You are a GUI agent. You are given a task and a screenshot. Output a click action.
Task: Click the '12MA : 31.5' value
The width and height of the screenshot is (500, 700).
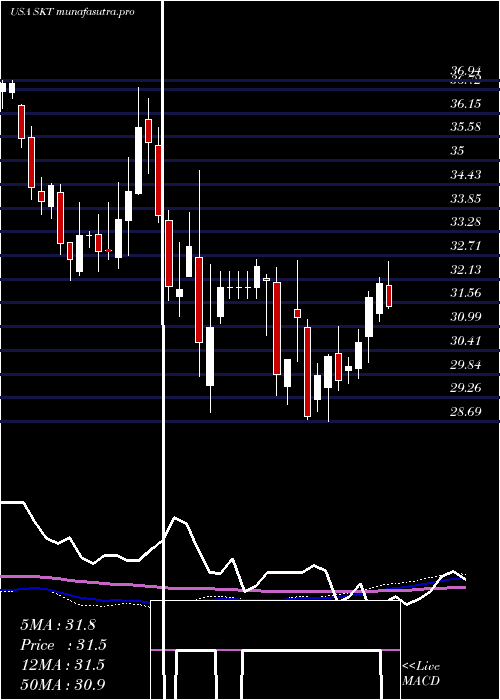tap(62, 665)
